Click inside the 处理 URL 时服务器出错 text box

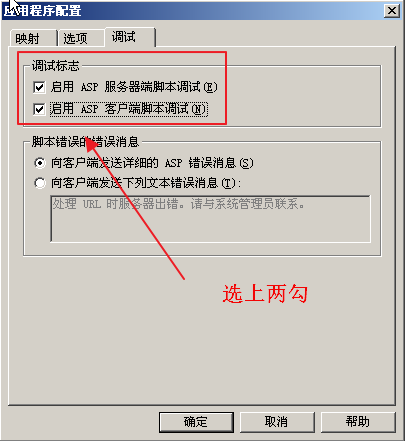pyautogui.click(x=210, y=219)
